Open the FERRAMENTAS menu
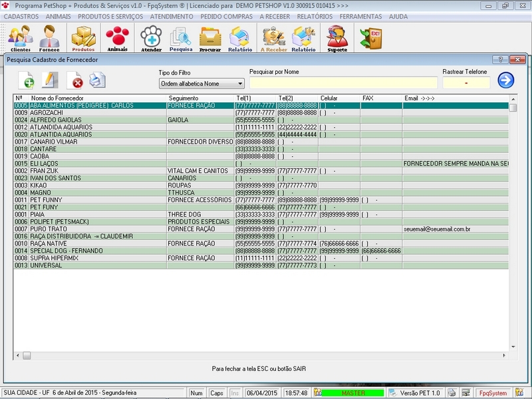The image size is (532, 399). point(360,17)
